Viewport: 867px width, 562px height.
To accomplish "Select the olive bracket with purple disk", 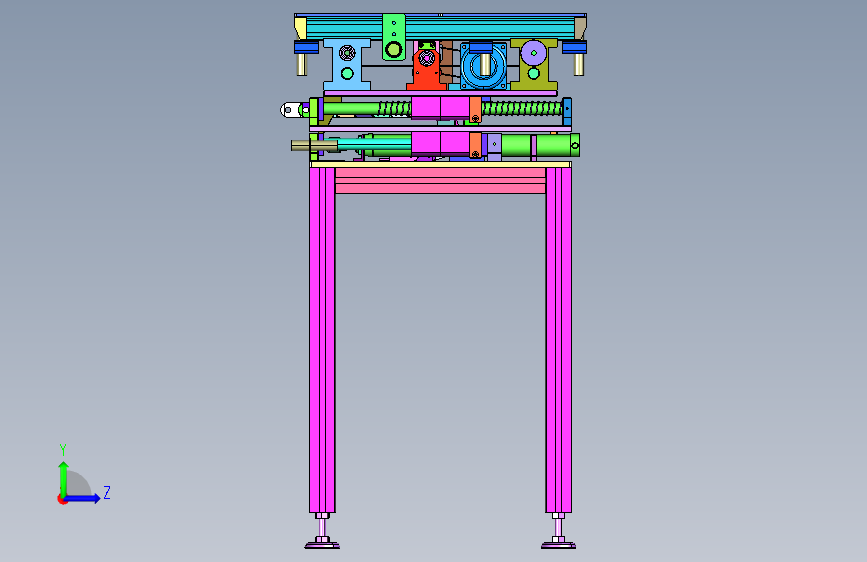I will tap(534, 64).
